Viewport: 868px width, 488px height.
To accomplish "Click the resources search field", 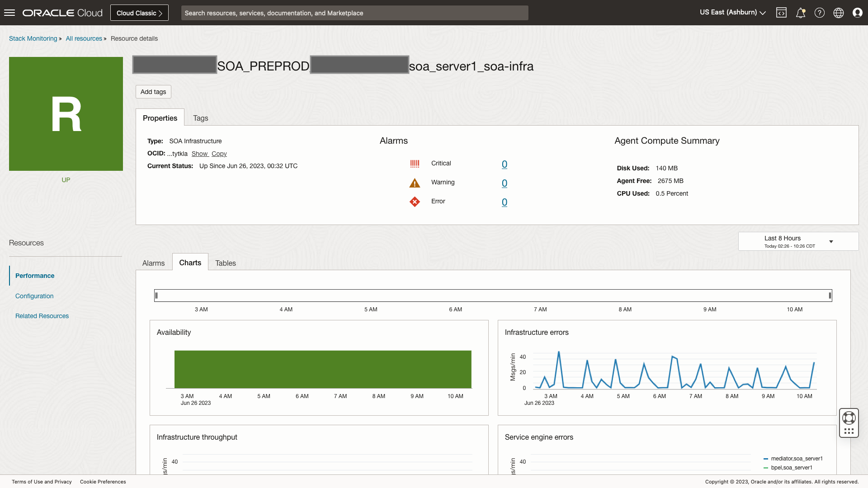I will [354, 13].
